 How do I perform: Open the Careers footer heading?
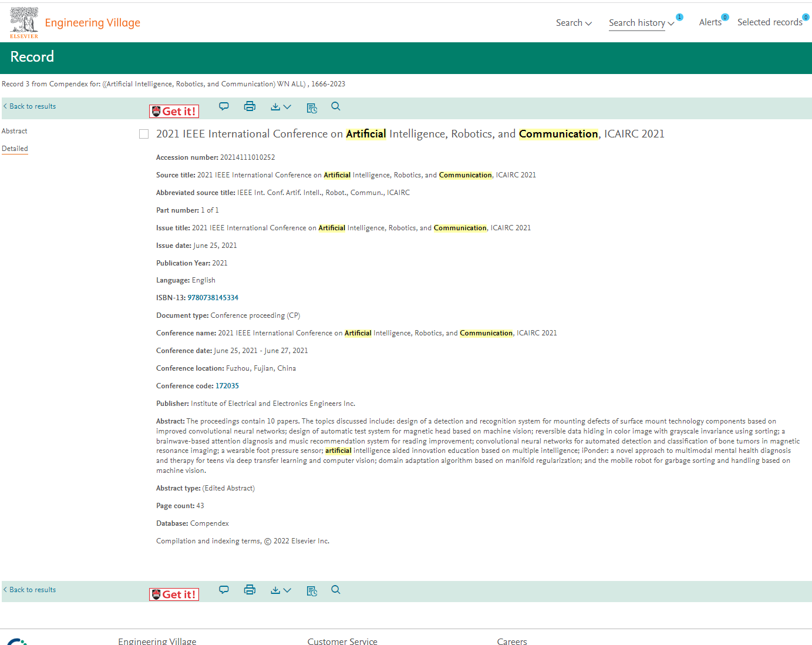tap(512, 641)
